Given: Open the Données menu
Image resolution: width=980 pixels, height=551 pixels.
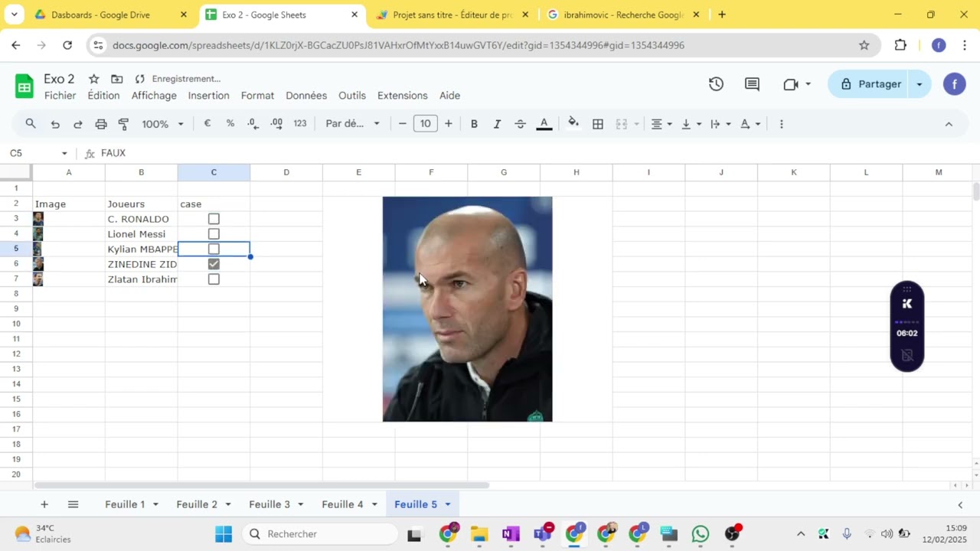Looking at the screenshot, I should coord(306,96).
